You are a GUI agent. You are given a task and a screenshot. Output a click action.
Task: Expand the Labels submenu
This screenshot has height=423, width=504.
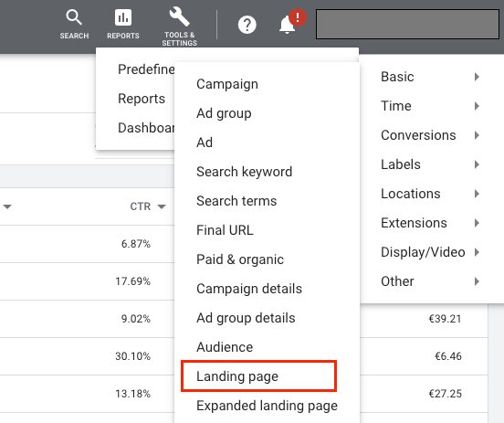point(431,164)
